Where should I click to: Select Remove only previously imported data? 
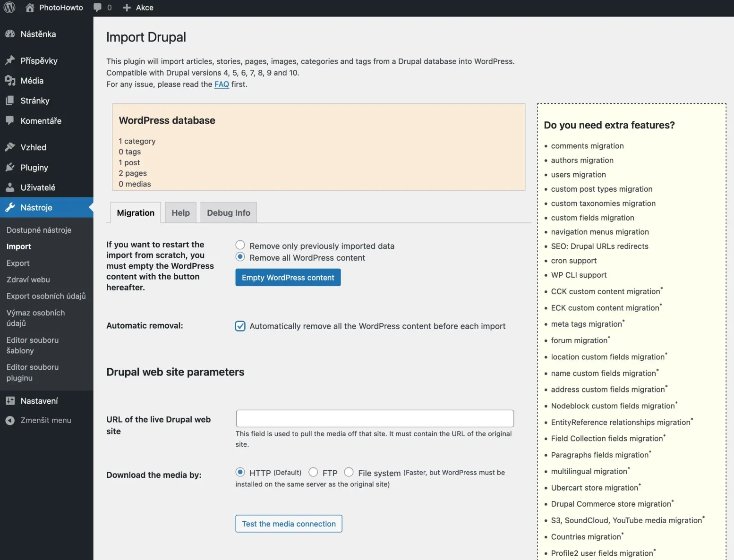240,245
